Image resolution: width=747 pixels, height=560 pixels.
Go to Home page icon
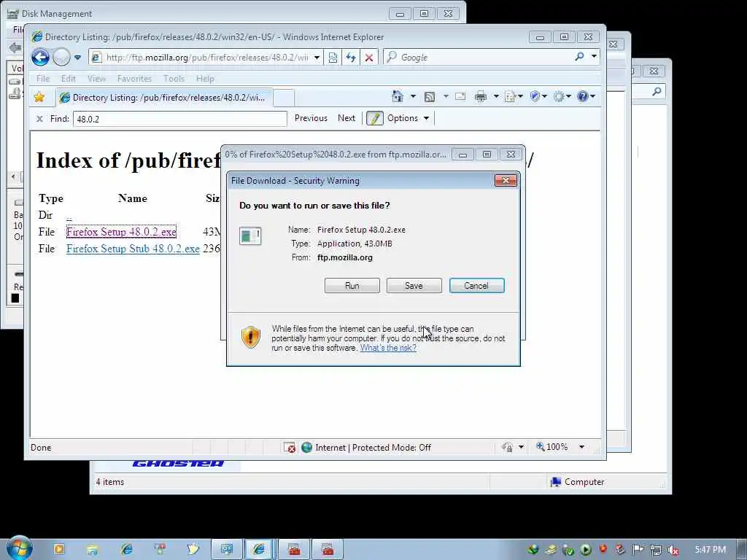tap(398, 97)
